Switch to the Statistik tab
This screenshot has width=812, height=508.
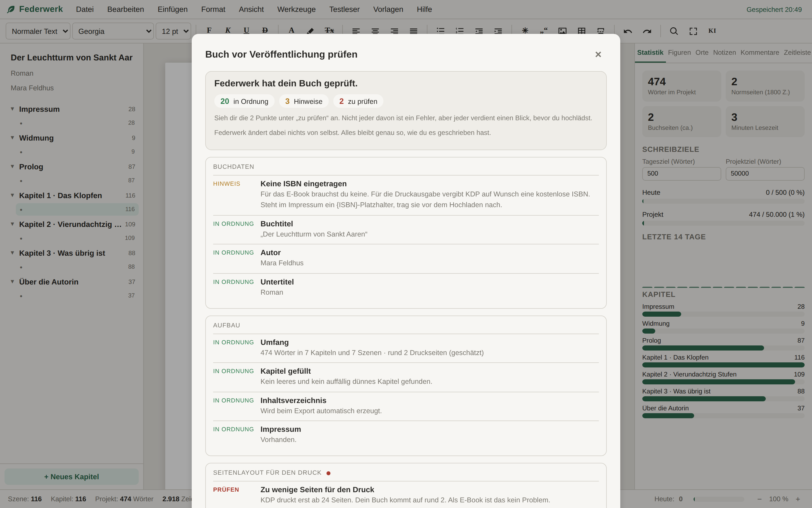pos(650,53)
